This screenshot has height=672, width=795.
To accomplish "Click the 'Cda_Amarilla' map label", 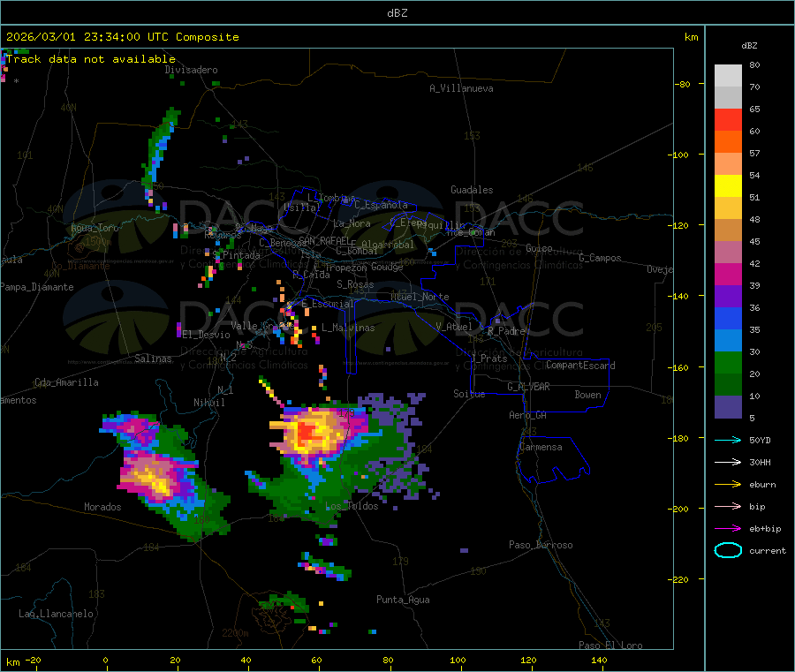I will pyautogui.click(x=66, y=382).
